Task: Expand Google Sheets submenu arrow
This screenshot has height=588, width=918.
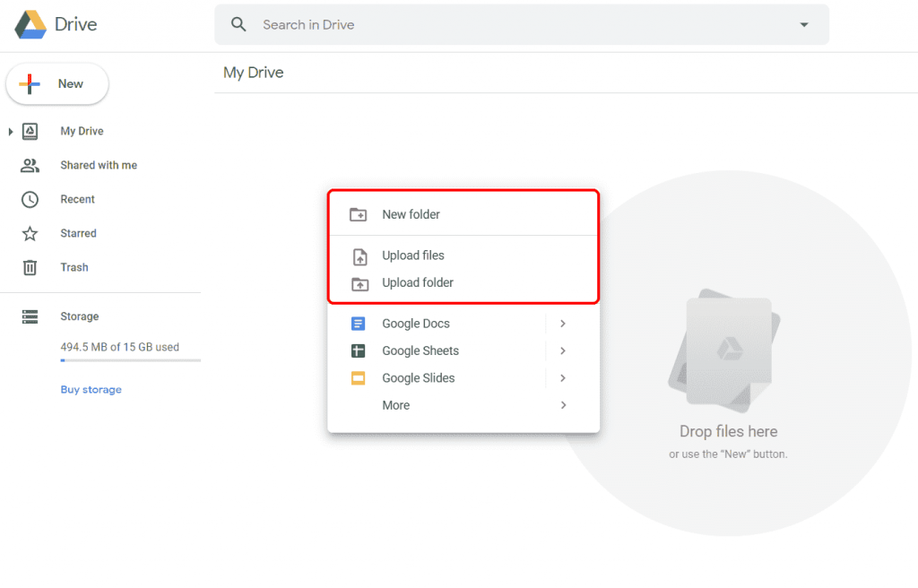Action: coord(563,350)
